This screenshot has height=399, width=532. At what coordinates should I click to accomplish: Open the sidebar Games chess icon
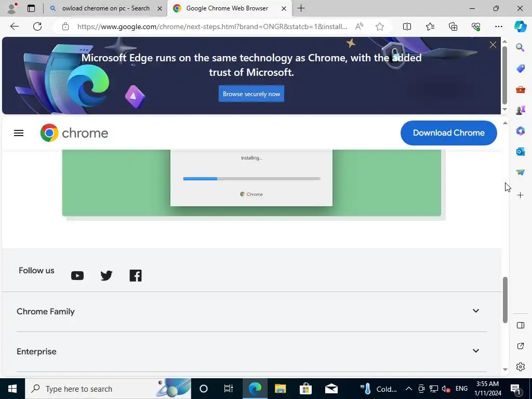coord(520,110)
